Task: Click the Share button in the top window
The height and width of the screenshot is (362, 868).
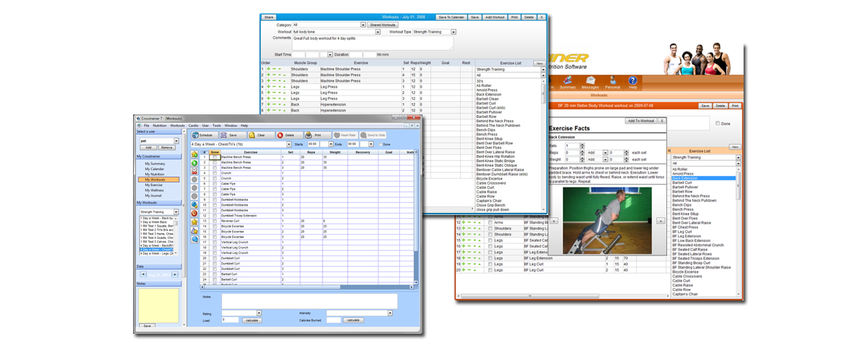Action: [268, 17]
